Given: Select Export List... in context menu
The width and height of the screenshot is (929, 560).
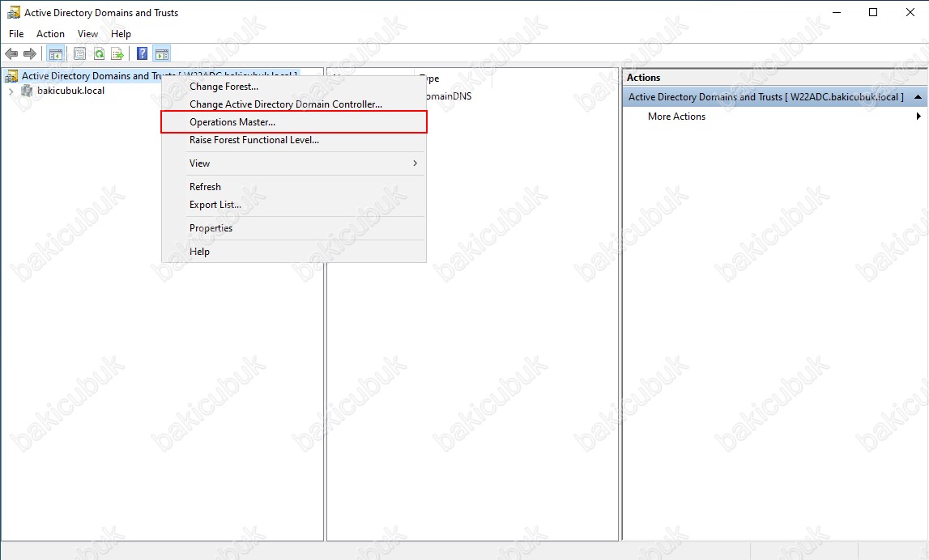Looking at the screenshot, I should 294,204.
